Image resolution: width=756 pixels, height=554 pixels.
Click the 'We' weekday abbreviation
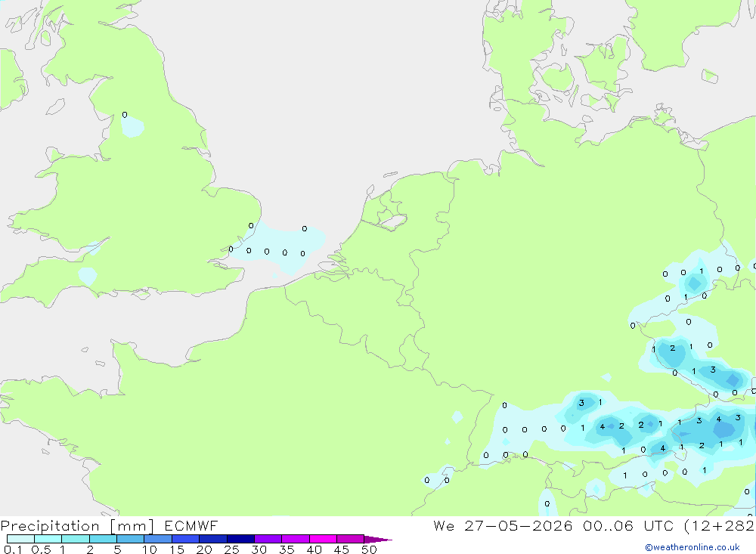444,525
